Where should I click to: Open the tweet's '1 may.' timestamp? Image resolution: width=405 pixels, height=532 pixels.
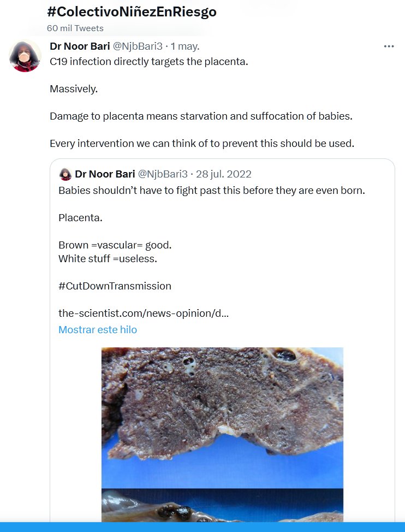(x=185, y=46)
